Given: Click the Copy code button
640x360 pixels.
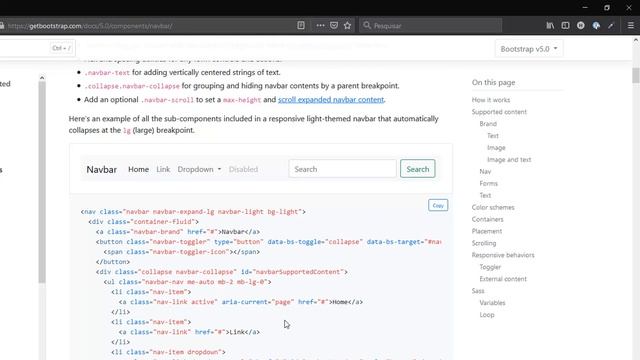Looking at the screenshot, I should (x=438, y=205).
